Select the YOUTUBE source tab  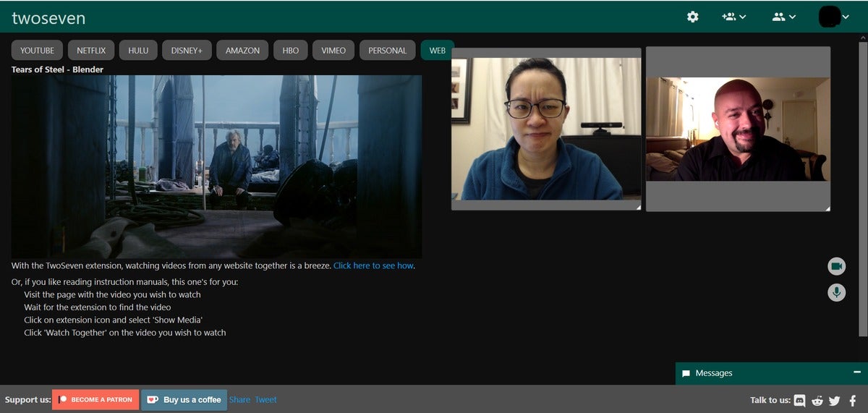point(37,51)
